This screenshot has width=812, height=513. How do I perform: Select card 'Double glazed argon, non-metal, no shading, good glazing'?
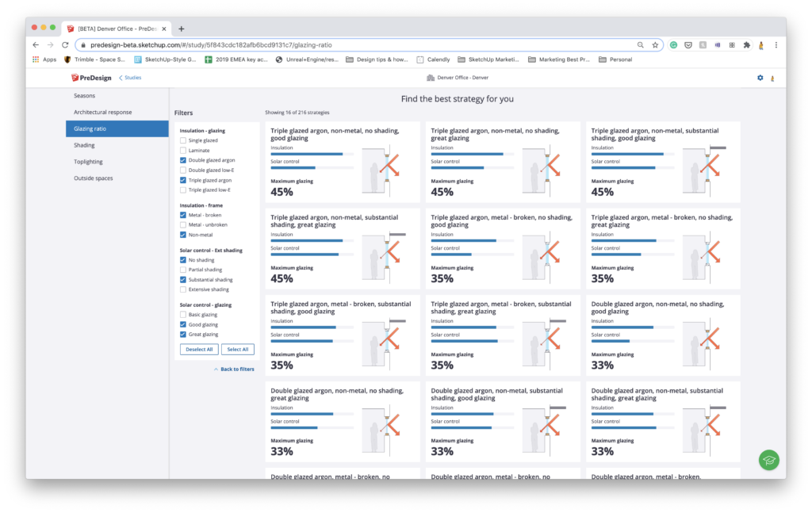coord(663,335)
